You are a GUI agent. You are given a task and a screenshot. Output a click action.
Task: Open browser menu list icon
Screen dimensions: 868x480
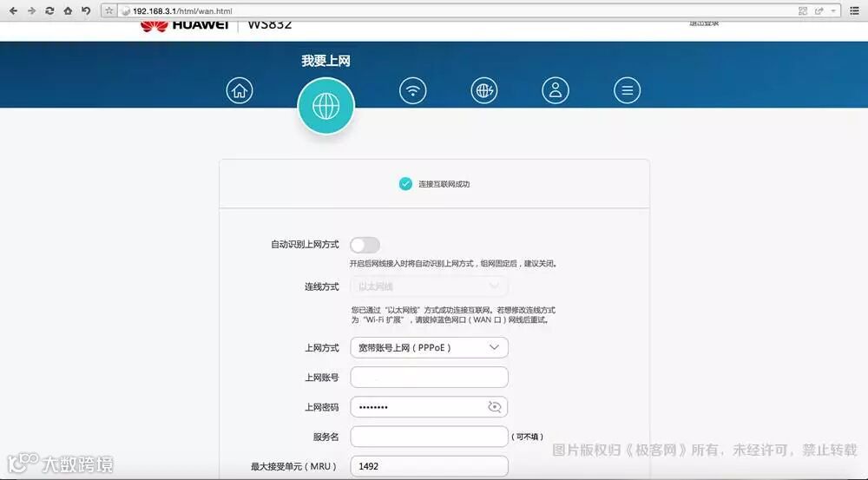click(854, 10)
